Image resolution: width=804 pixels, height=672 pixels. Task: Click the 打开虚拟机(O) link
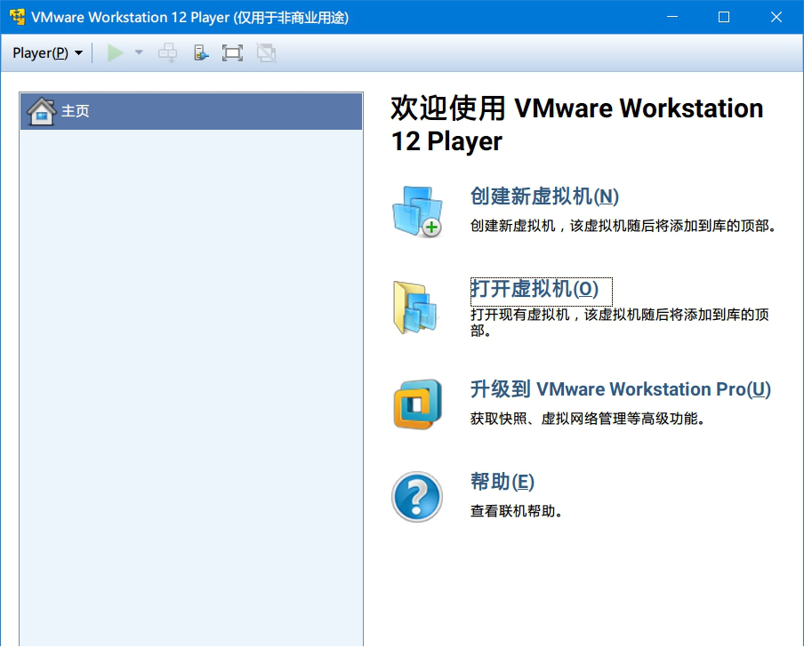pos(535,289)
